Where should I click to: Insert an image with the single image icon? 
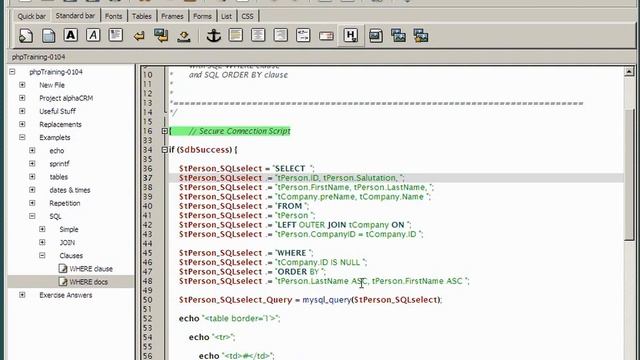point(376,36)
